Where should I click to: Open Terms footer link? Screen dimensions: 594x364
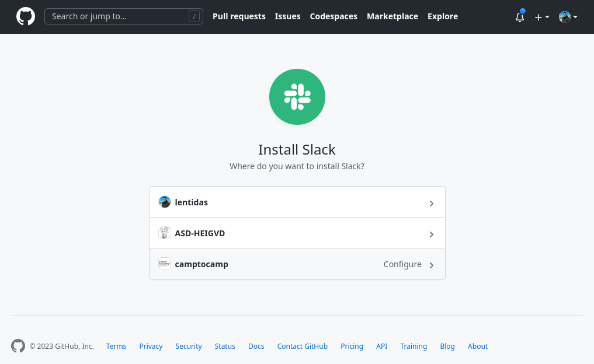coord(116,346)
